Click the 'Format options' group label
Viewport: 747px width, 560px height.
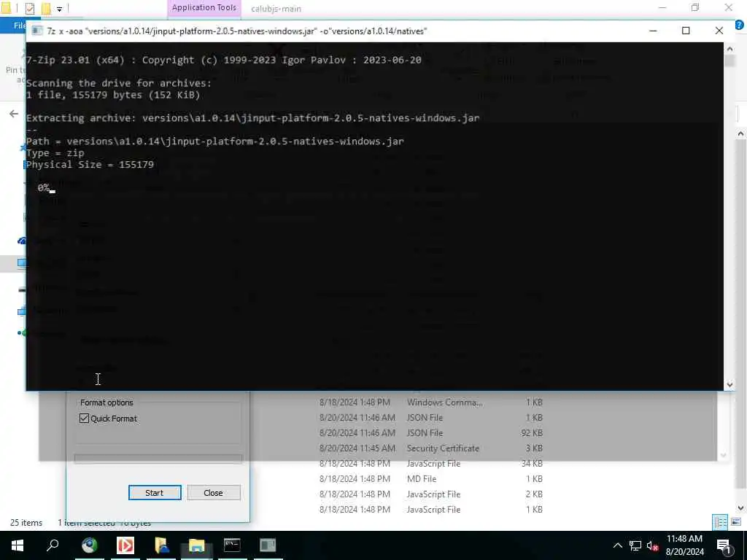point(107,402)
